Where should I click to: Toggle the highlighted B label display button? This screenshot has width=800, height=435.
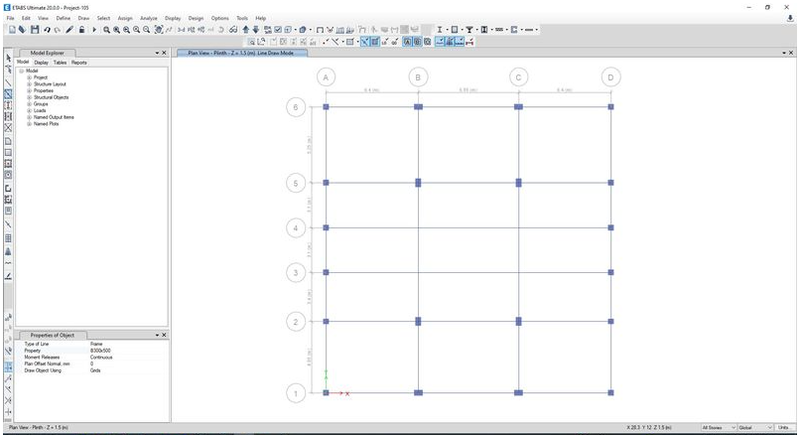point(417,42)
